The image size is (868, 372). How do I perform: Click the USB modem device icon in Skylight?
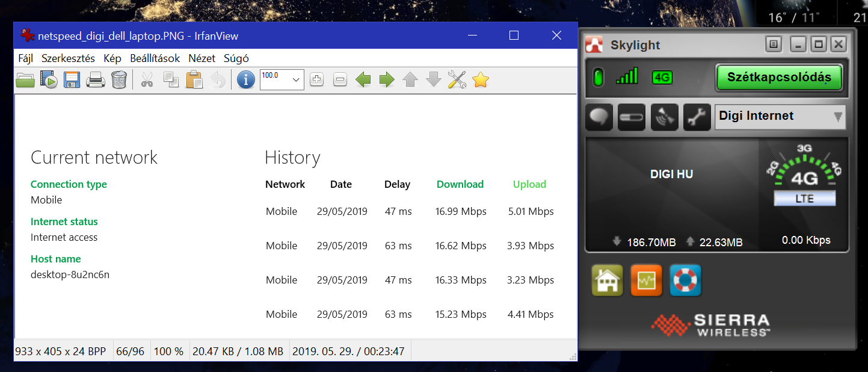(632, 117)
